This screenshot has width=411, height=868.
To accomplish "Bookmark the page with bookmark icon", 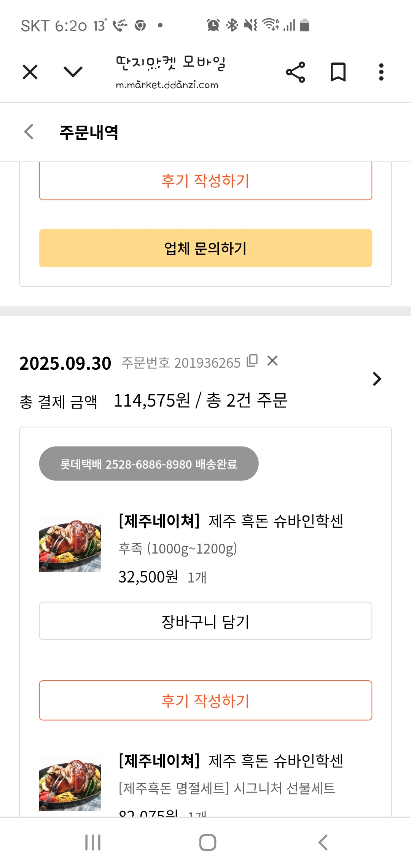I will pyautogui.click(x=338, y=72).
